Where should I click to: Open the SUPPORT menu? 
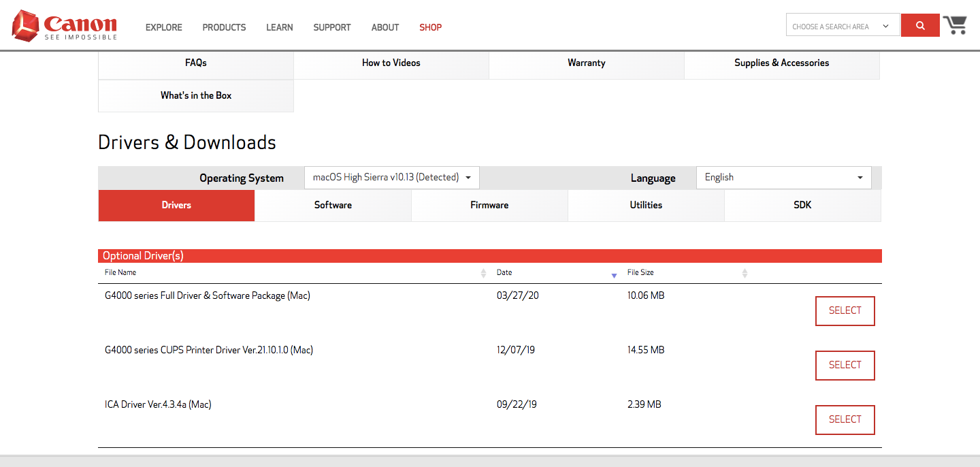point(332,27)
